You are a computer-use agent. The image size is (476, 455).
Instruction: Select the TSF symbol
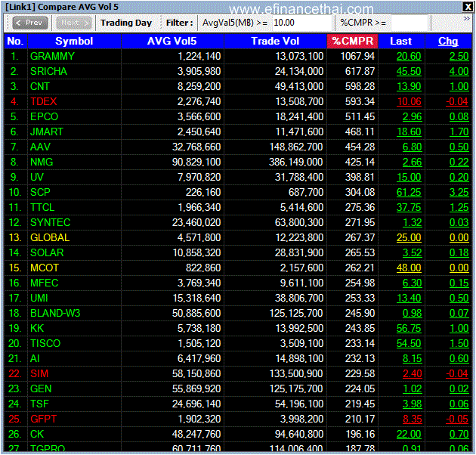(x=39, y=404)
